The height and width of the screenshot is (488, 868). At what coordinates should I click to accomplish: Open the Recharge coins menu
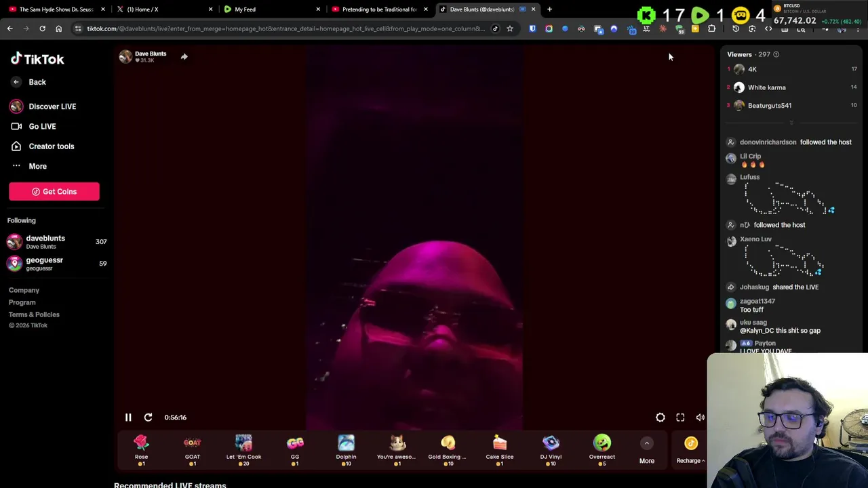[x=690, y=451]
